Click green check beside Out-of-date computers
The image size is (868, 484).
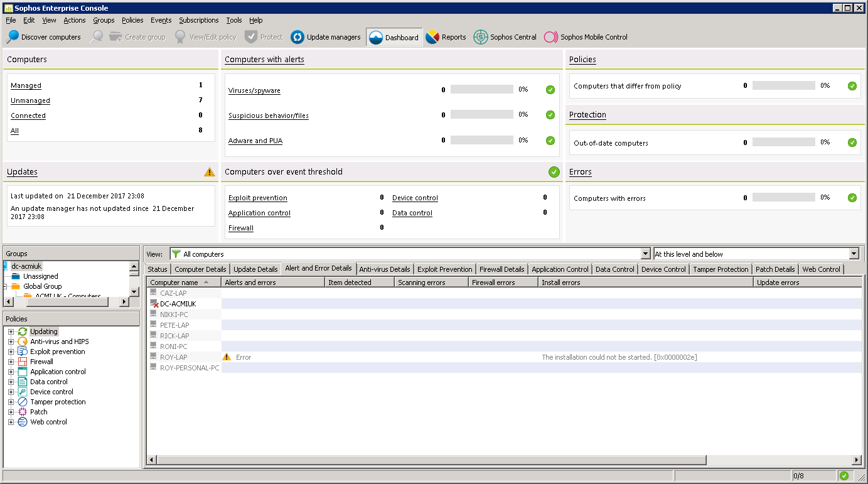(852, 143)
